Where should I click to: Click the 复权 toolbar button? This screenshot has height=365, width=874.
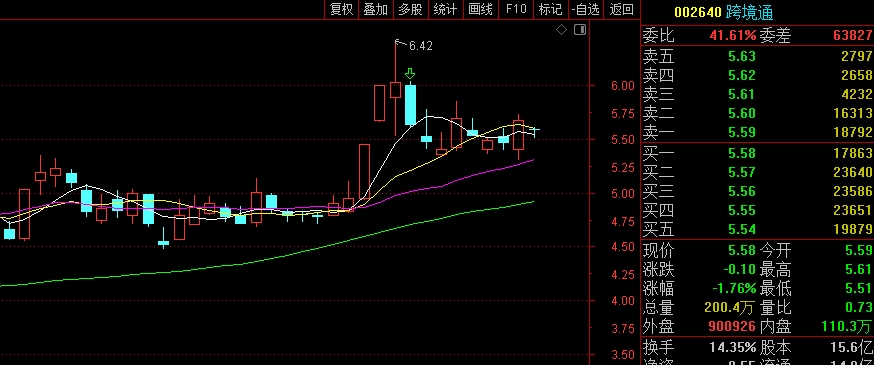point(341,9)
